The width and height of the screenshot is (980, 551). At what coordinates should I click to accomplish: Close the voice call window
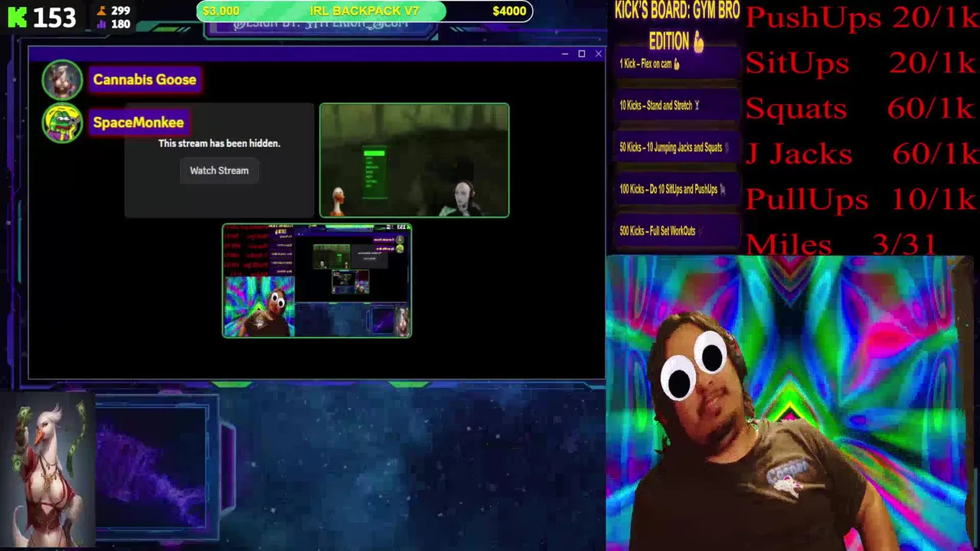(x=598, y=54)
